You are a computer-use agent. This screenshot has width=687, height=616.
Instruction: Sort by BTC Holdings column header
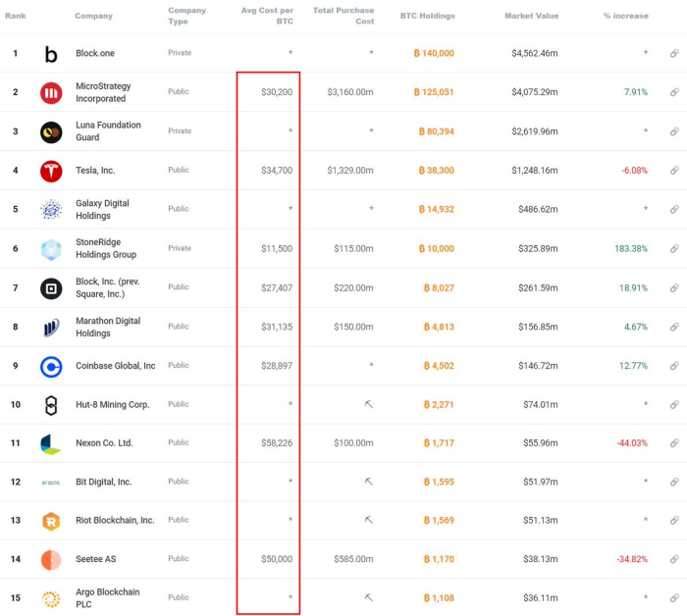pyautogui.click(x=427, y=17)
